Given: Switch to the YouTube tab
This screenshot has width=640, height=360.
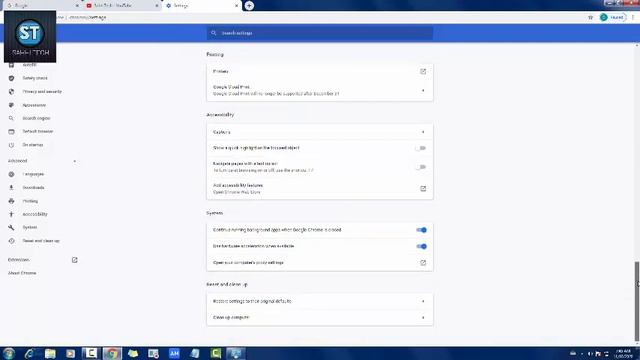Looking at the screenshot, I should tap(121, 6).
